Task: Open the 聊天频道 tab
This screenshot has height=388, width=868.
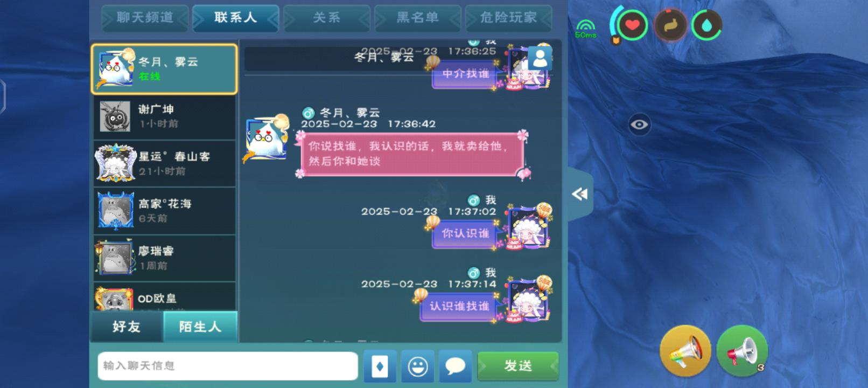Action: (145, 18)
